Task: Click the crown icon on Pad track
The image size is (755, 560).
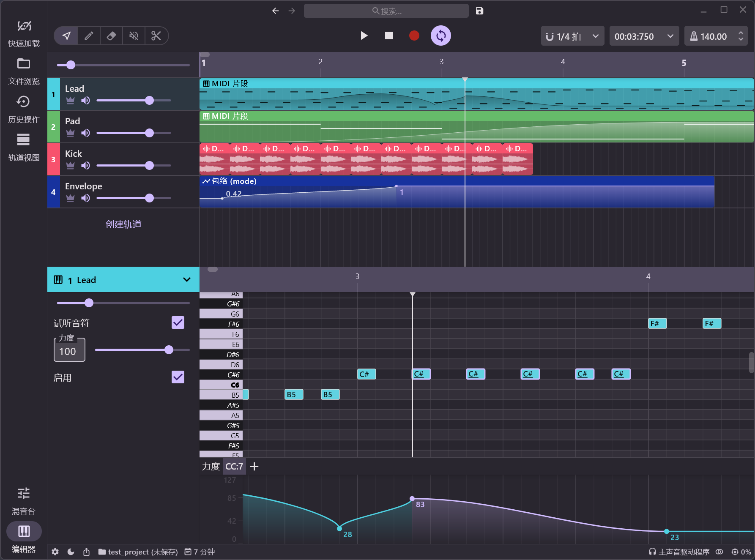Action: coord(70,133)
